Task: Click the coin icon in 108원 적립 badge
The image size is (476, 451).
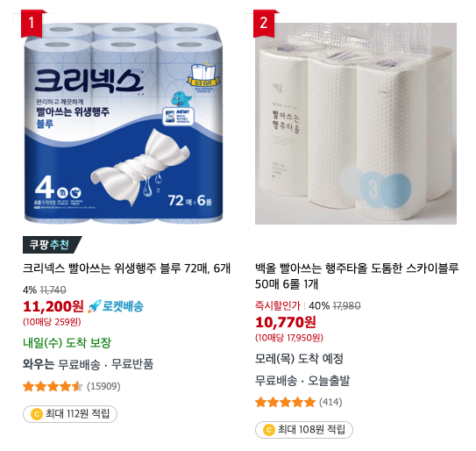Action: (x=269, y=430)
